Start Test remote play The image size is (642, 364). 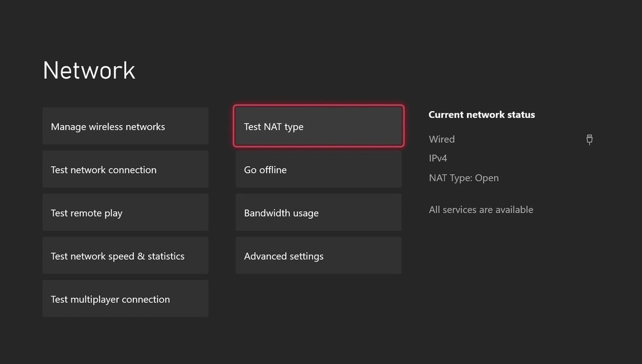(125, 212)
